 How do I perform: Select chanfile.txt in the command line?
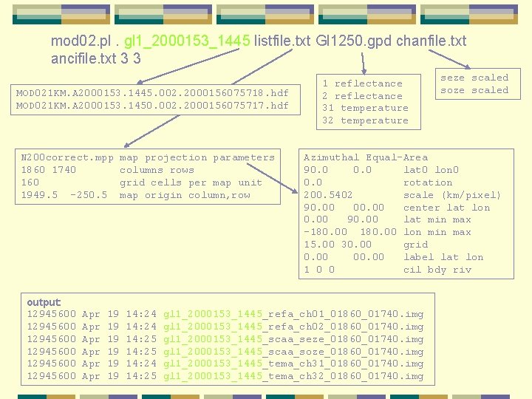pyautogui.click(x=432, y=41)
